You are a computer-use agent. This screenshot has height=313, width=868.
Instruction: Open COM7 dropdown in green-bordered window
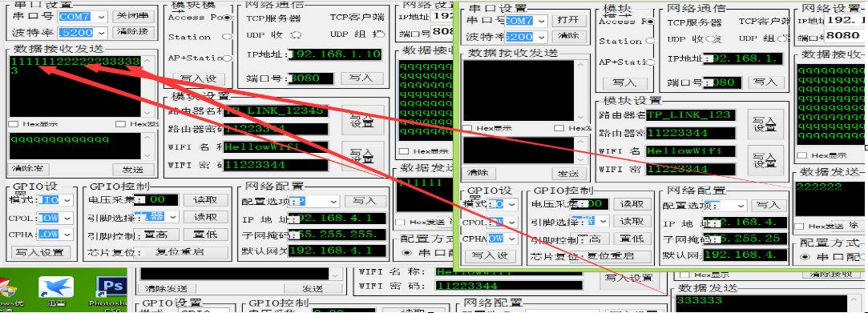[525, 21]
